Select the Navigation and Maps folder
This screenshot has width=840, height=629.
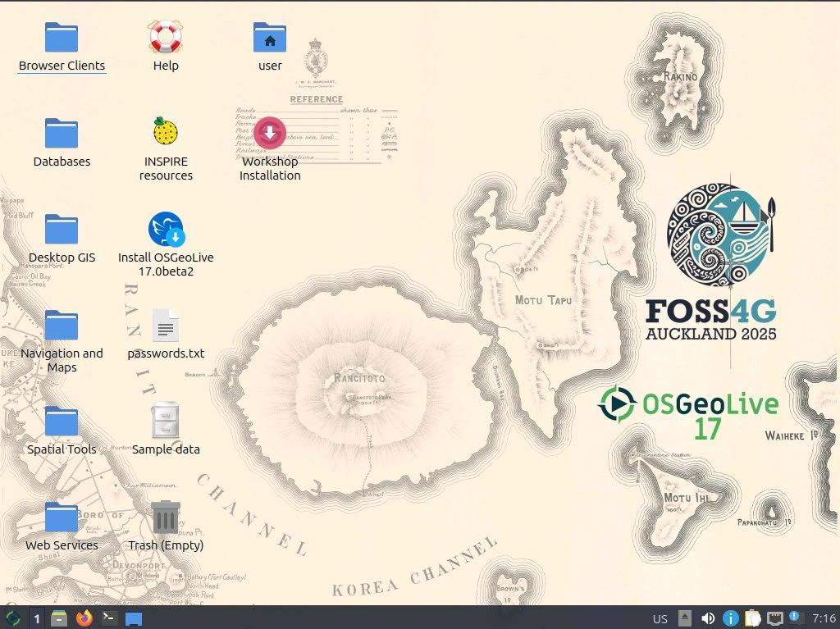[x=62, y=326]
